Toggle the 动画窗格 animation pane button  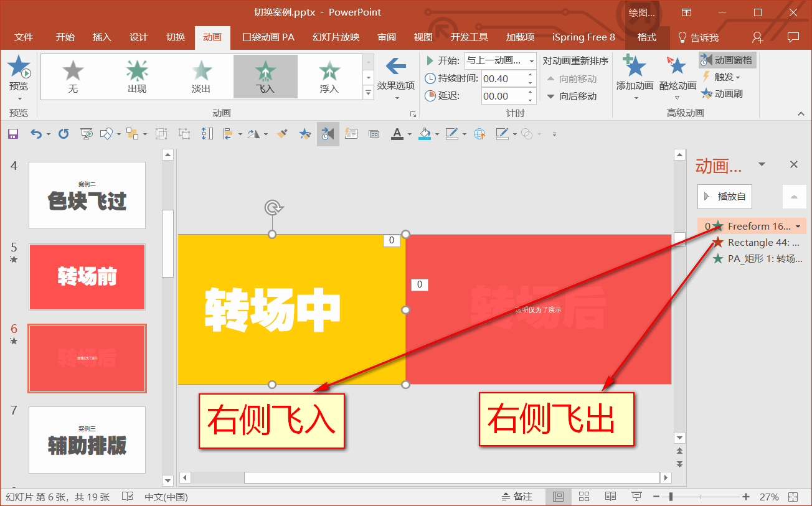coord(727,60)
